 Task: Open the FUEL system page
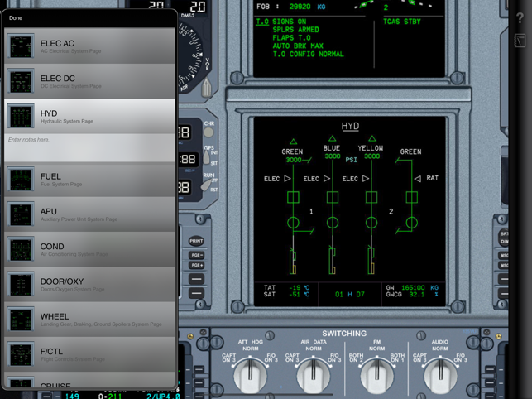pos(89,180)
